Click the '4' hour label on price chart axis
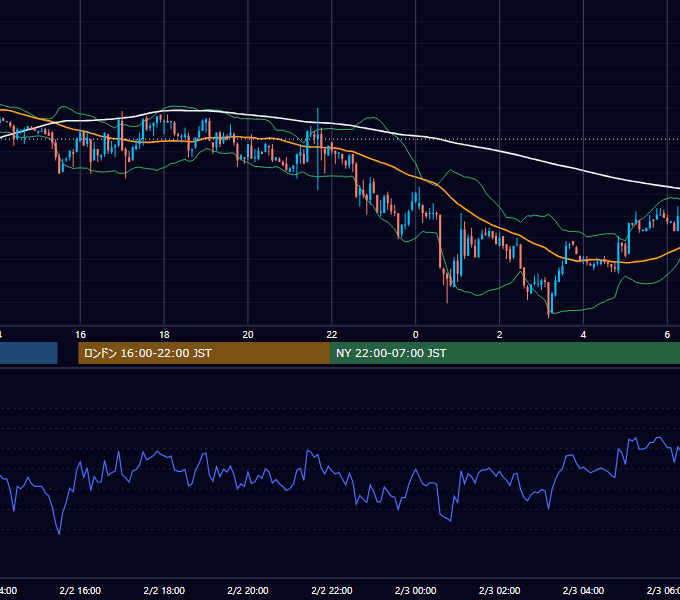 tap(583, 335)
